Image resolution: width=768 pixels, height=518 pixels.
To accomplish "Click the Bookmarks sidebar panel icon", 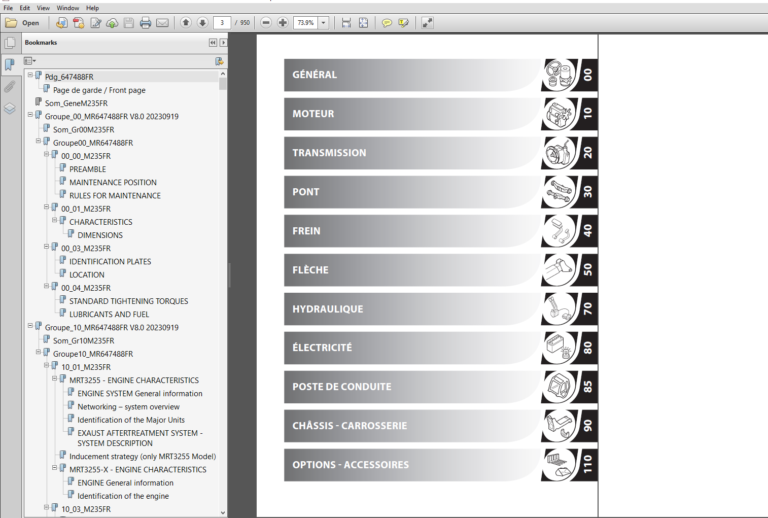I will (x=10, y=65).
